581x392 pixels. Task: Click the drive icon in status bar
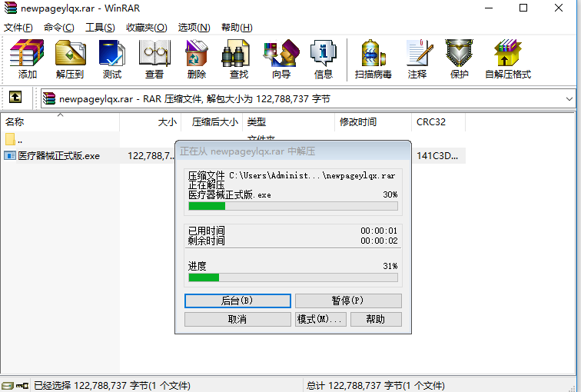click(7, 386)
